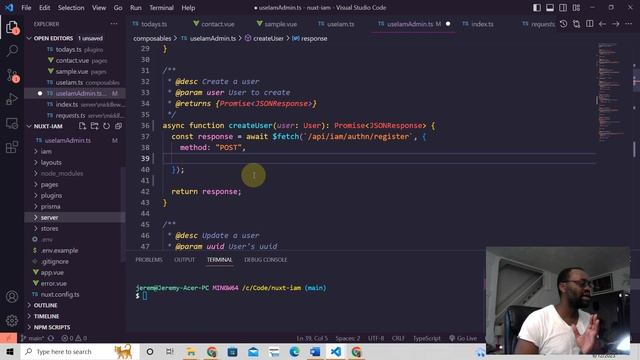Click the Go Live status bar button
Screen dimensions: 640x360
point(463,338)
